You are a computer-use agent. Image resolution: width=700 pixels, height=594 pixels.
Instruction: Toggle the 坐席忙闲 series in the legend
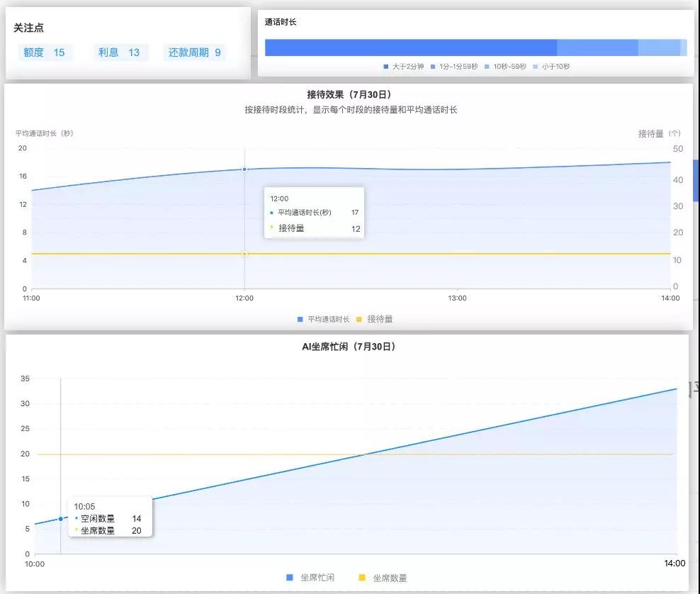(310, 578)
